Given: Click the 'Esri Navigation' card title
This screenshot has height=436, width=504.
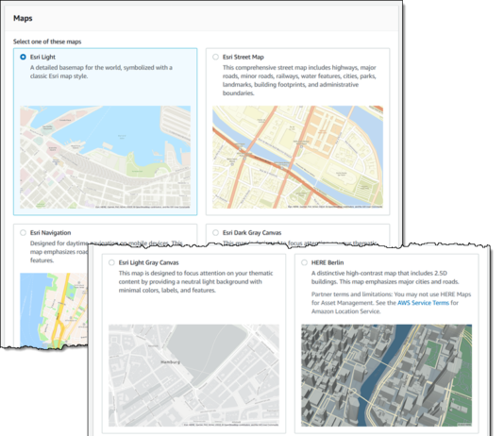Looking at the screenshot, I should [x=50, y=232].
